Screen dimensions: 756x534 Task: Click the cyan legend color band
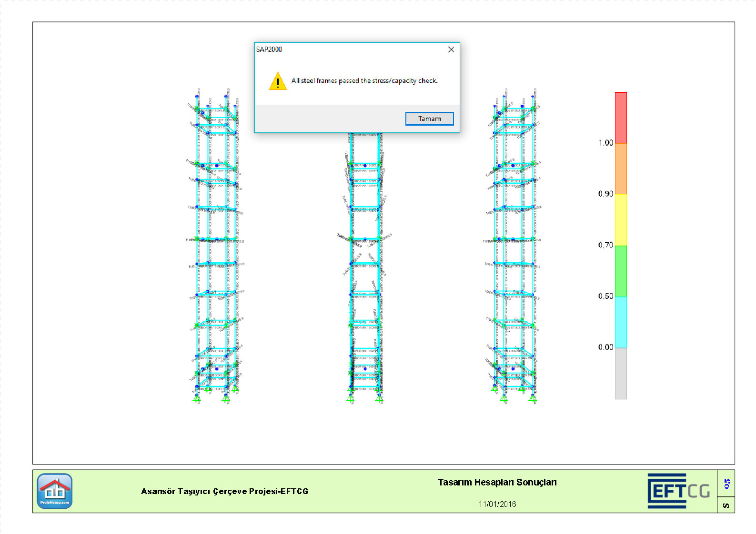click(620, 322)
